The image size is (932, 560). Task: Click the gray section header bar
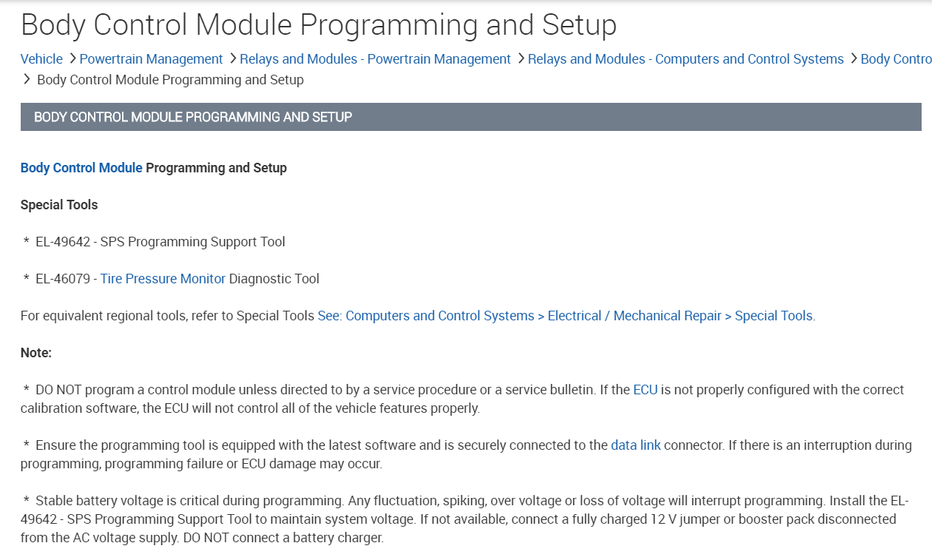(x=470, y=117)
